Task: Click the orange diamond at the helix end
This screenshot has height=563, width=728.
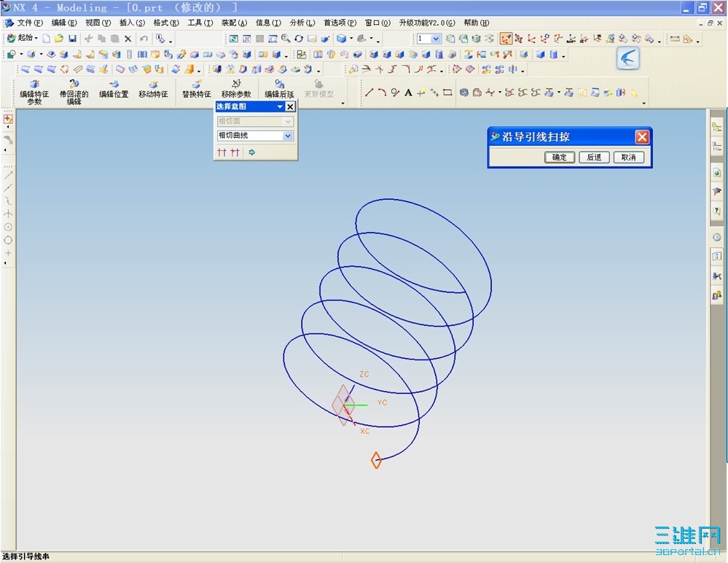Action: point(376,460)
